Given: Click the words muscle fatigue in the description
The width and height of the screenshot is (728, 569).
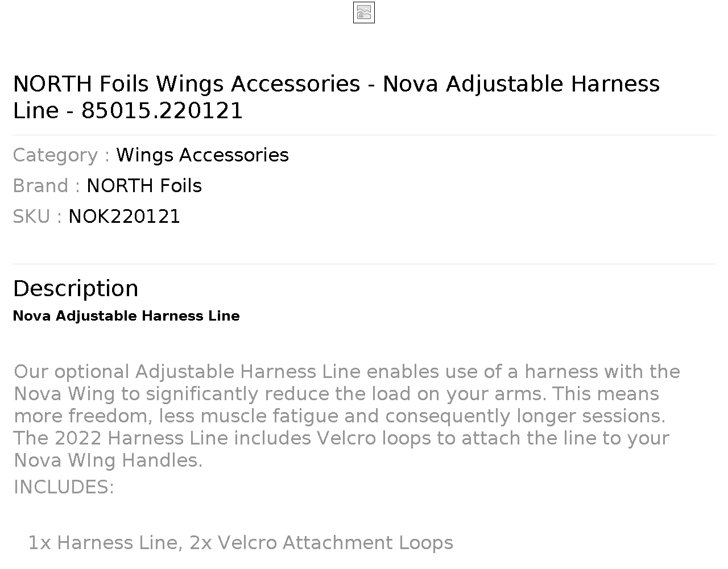Looking at the screenshot, I should pyautogui.click(x=270, y=416).
